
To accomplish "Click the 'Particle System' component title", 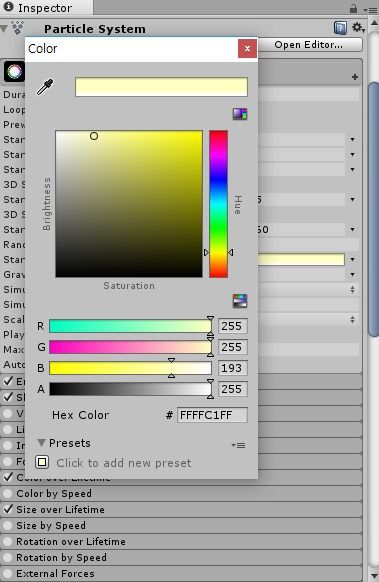I will pyautogui.click(x=95, y=29).
